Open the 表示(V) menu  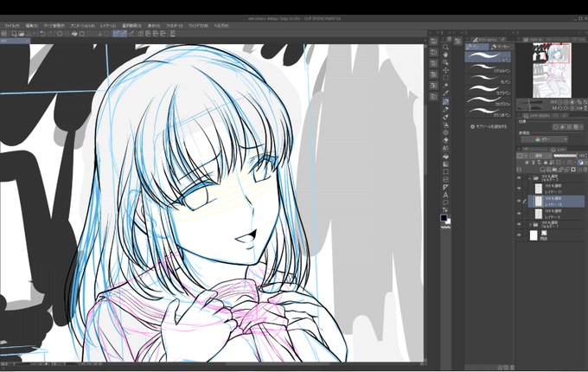[x=154, y=26]
